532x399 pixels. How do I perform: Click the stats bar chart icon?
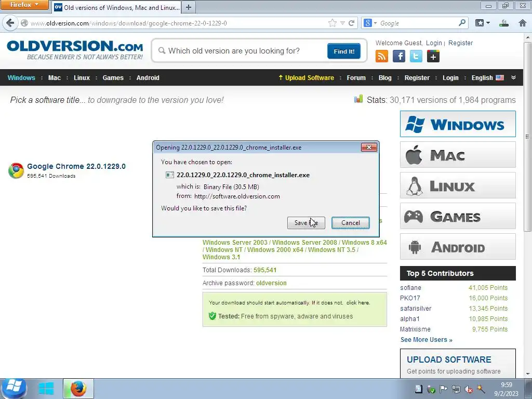pos(358,99)
